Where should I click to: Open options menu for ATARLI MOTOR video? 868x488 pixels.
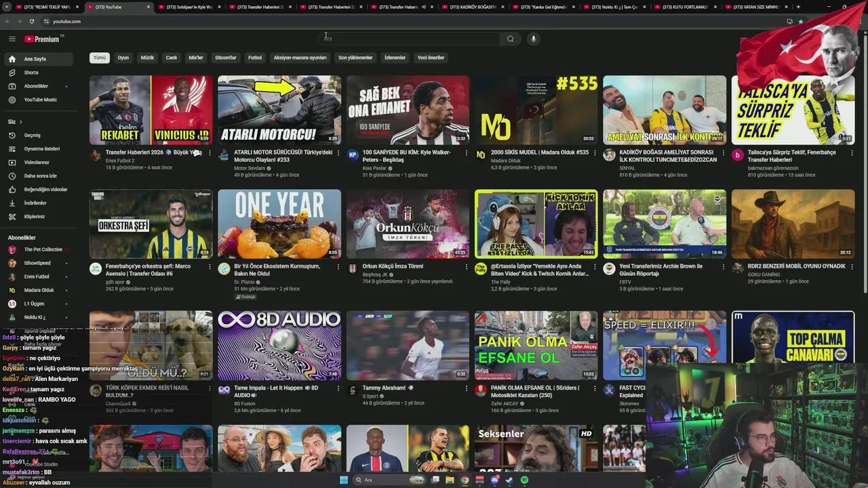click(x=338, y=152)
